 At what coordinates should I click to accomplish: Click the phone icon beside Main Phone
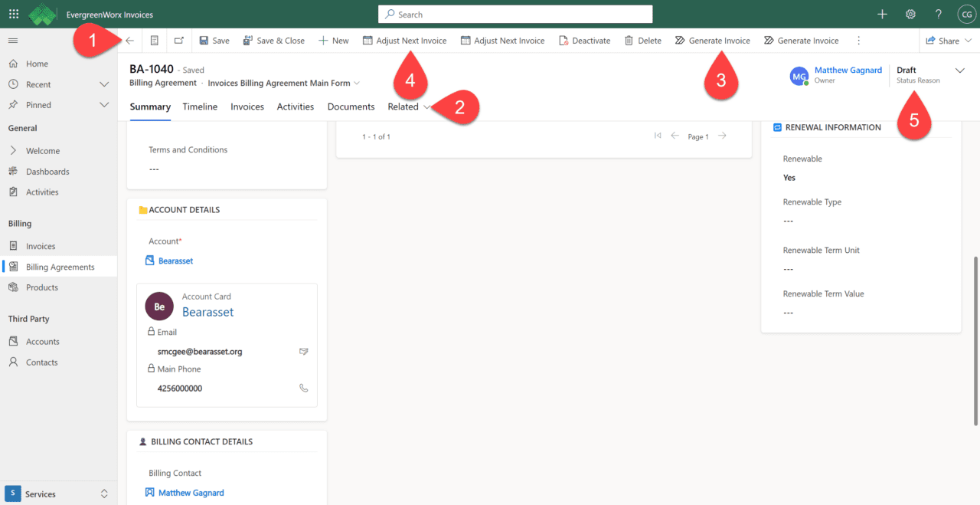pos(304,389)
